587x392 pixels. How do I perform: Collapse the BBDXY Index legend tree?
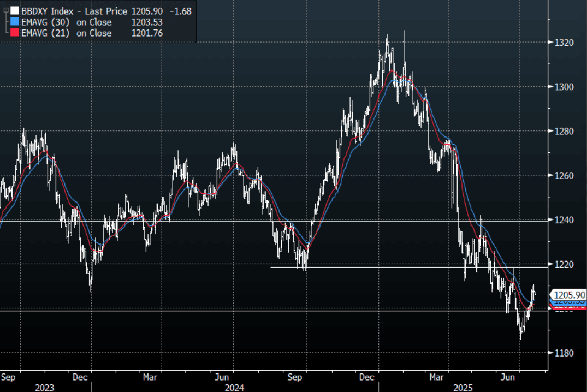point(5,11)
